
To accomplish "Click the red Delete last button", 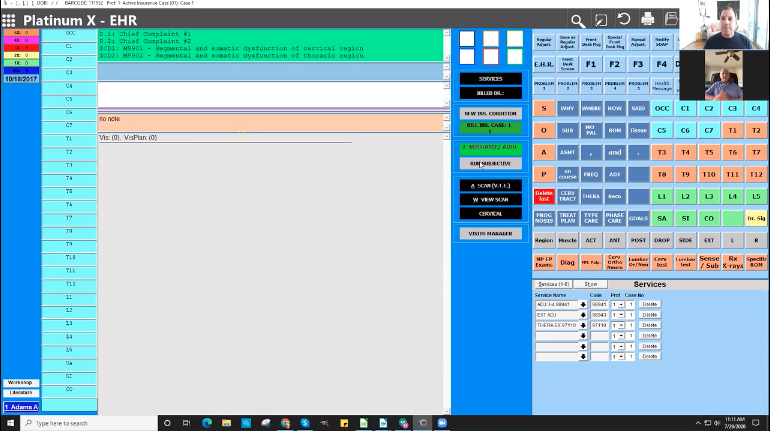I will coord(544,196).
